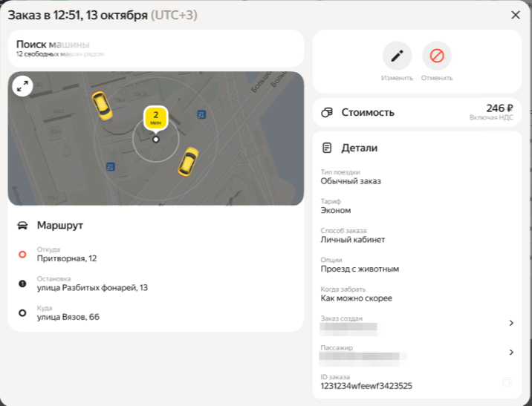Click the route car icon

22,225
